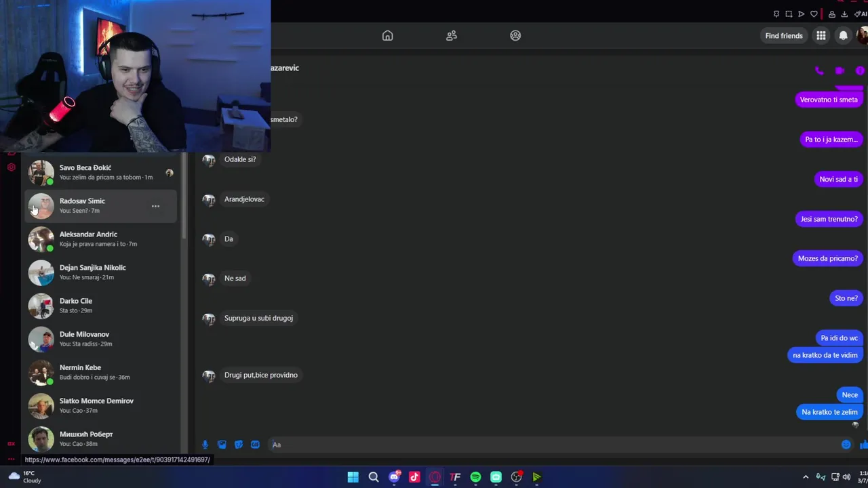Open the Friends icon in top navigation
Image resolution: width=868 pixels, height=488 pixels.
[452, 36]
